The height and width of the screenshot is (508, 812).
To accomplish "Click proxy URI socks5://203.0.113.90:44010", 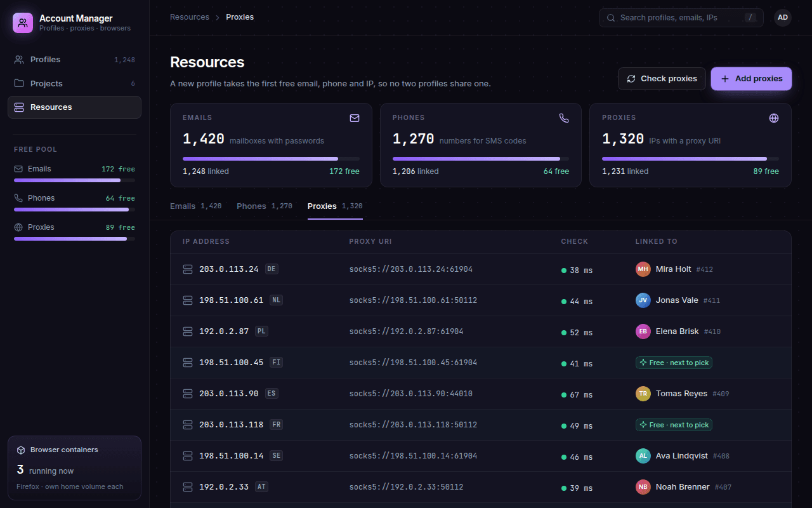I will [411, 394].
